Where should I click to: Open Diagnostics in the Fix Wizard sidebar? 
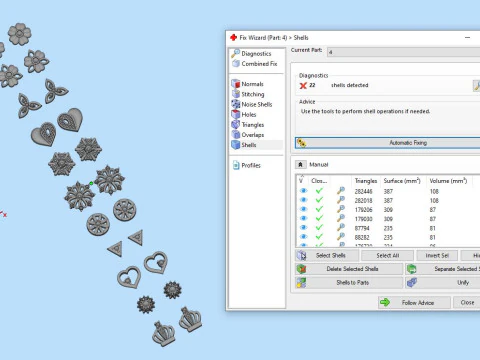(x=252, y=53)
